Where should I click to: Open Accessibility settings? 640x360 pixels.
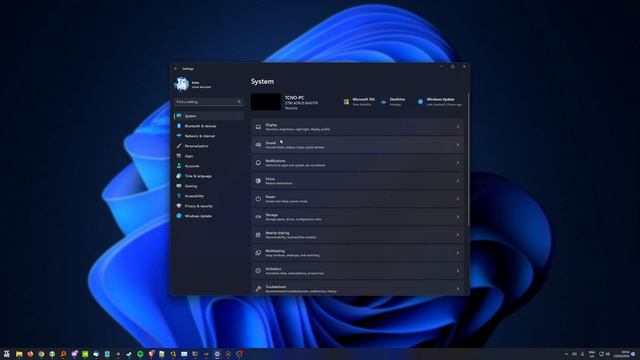209,196
